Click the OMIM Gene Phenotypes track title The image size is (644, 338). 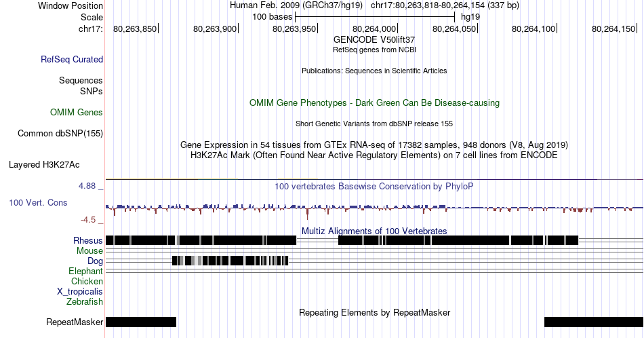374,102
